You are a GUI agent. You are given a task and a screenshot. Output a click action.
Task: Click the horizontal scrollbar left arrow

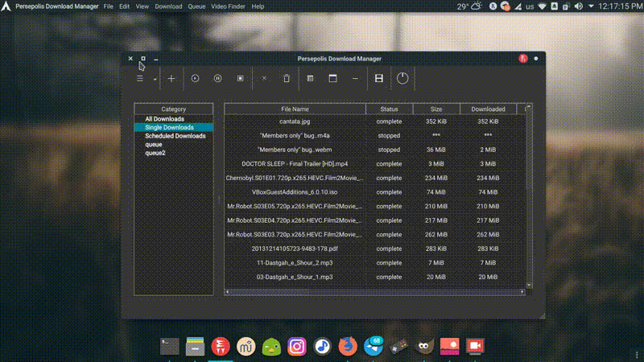coord(228,292)
